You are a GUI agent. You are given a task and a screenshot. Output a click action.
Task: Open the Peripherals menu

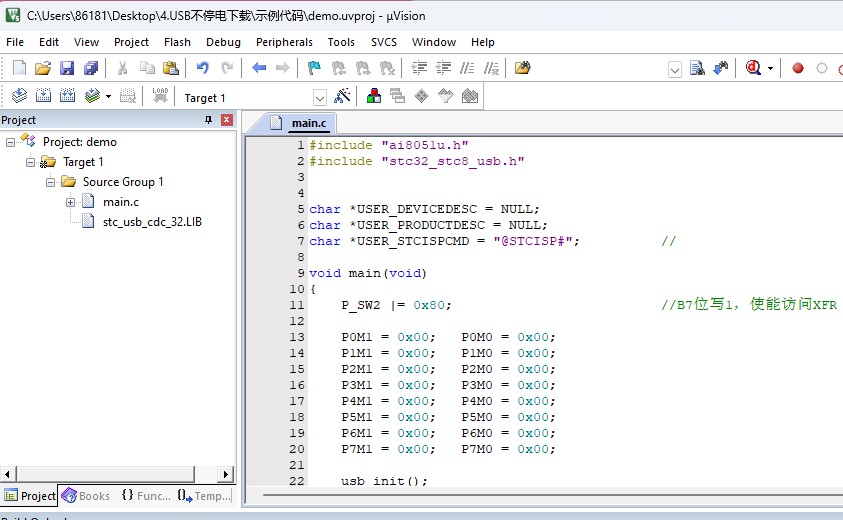click(x=284, y=42)
